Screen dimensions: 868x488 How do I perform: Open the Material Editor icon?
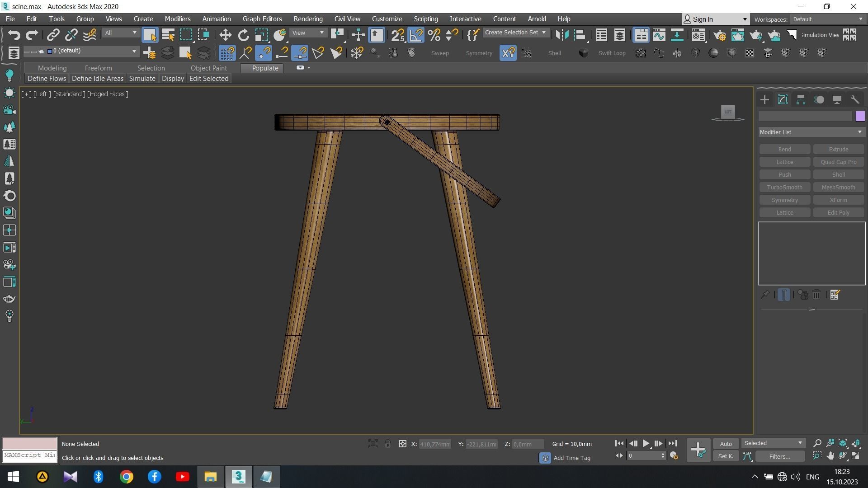pos(698,35)
